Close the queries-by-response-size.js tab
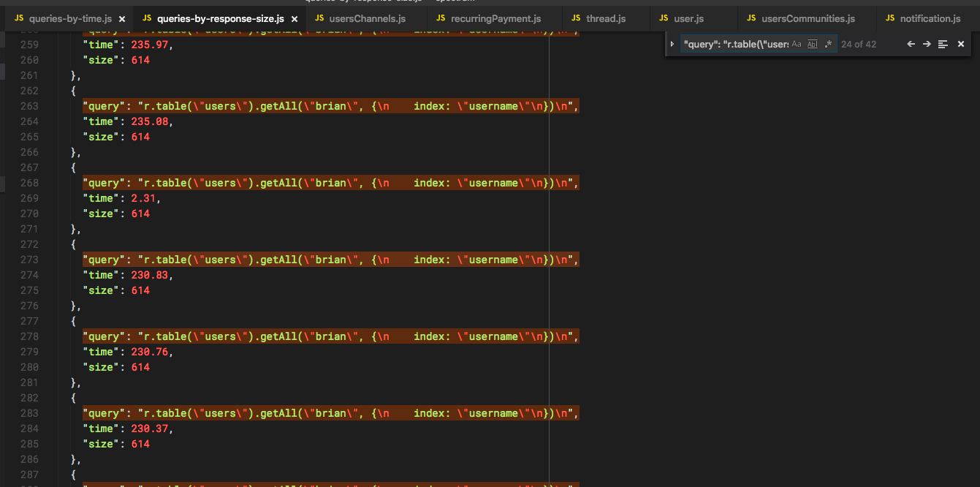 294,19
